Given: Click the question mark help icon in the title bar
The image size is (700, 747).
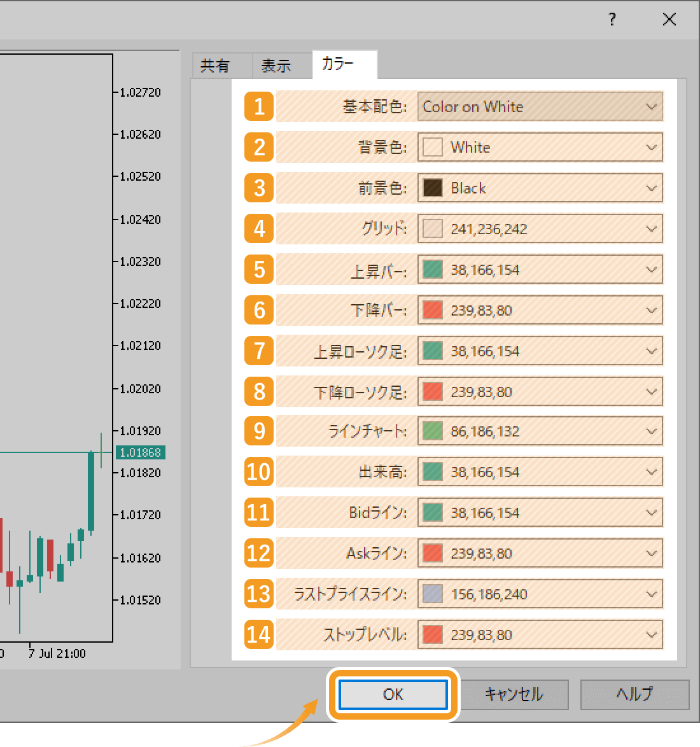Looking at the screenshot, I should pyautogui.click(x=612, y=20).
